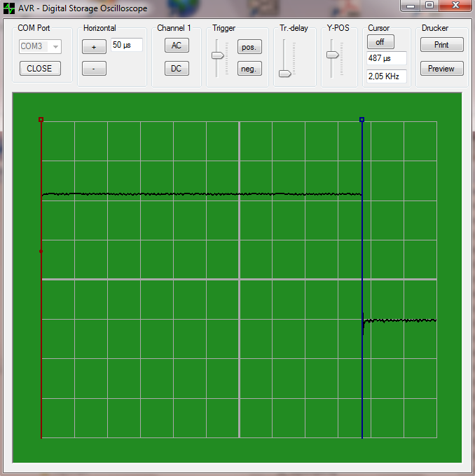Click the Print button
The image size is (475, 476).
[441, 45]
